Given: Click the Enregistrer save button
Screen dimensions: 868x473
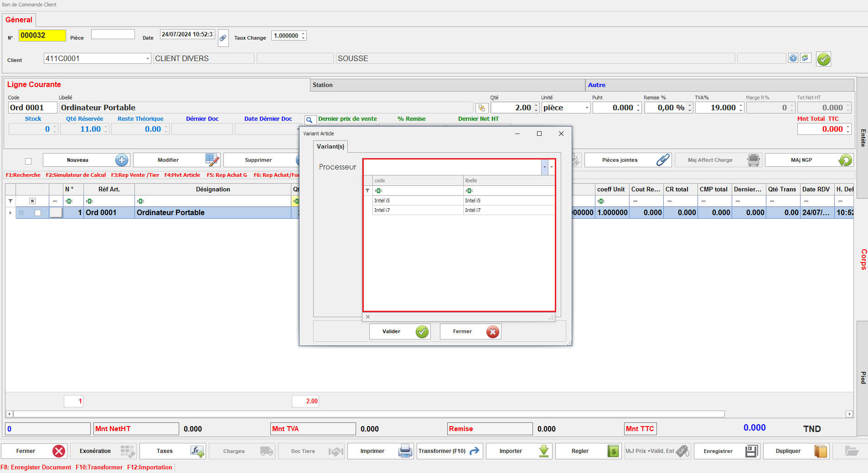Looking at the screenshot, I should point(727,451).
